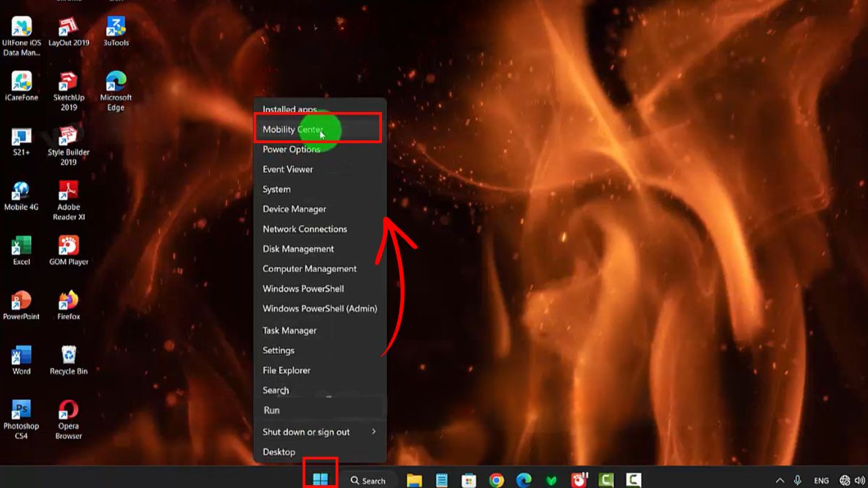Open the 3uTools desktop shortcut
The height and width of the screenshot is (488, 868).
(x=116, y=32)
